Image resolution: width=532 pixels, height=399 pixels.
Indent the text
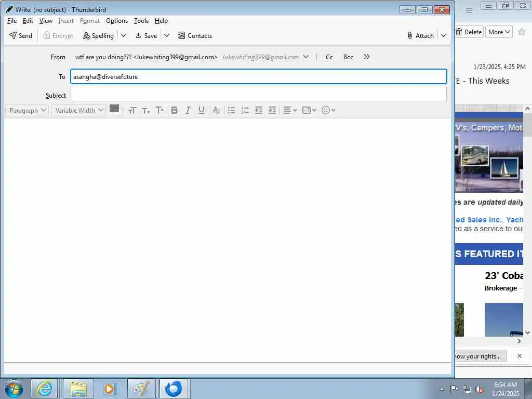272,110
